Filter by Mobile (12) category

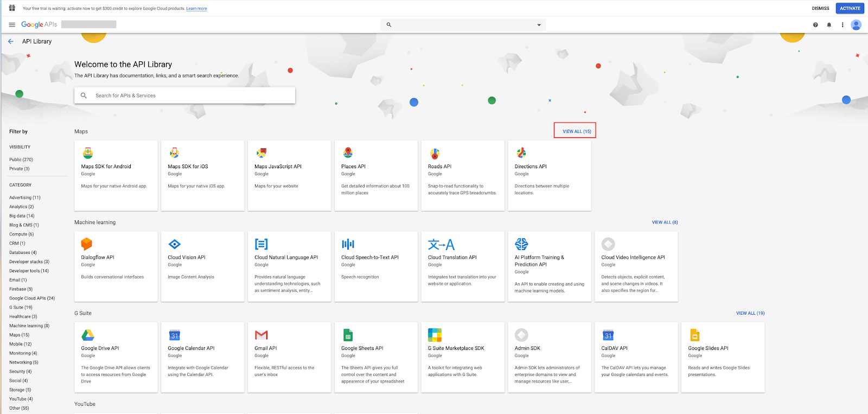(21, 344)
